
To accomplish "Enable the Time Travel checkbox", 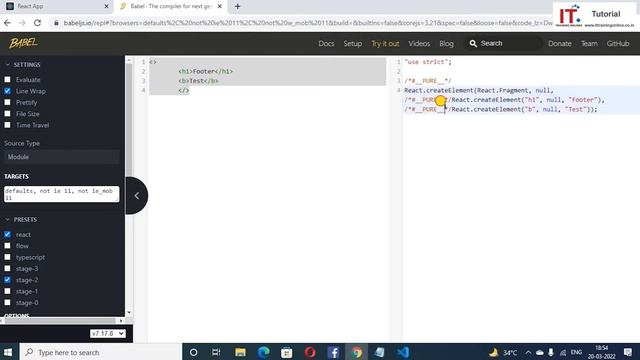I will click(7, 125).
